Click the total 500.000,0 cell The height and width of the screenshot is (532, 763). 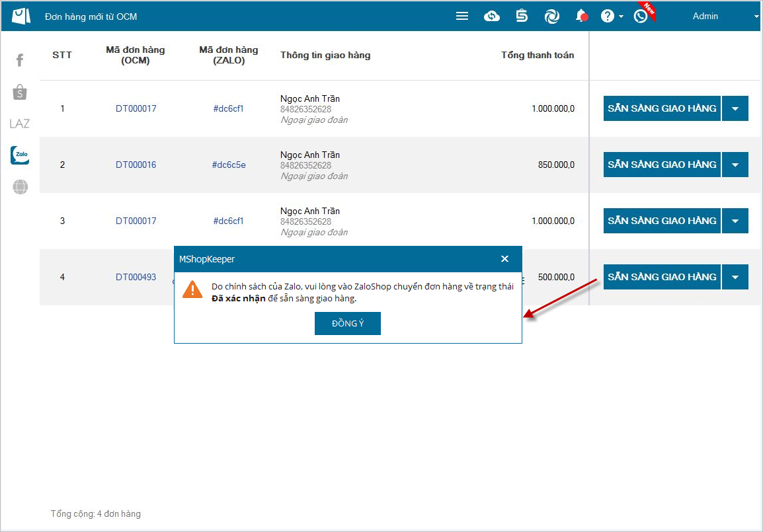tap(555, 277)
